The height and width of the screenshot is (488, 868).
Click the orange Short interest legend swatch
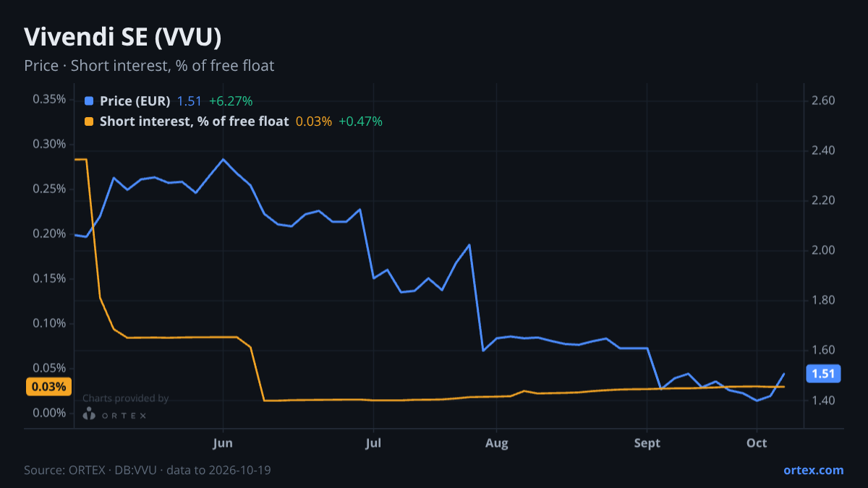point(89,121)
